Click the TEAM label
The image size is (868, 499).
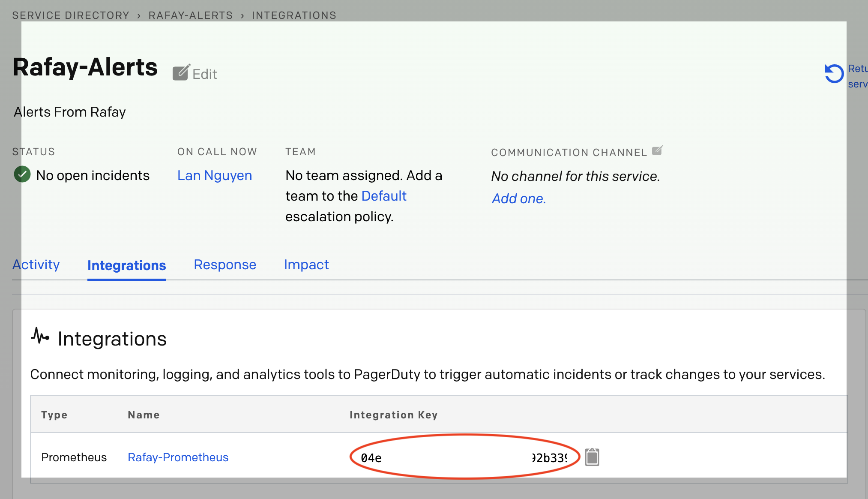click(301, 152)
